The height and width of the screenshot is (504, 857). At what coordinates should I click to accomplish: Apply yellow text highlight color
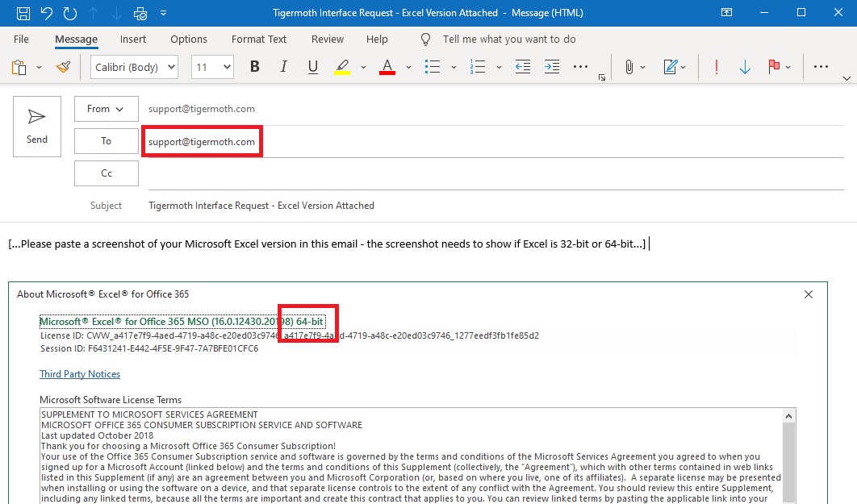click(x=342, y=67)
